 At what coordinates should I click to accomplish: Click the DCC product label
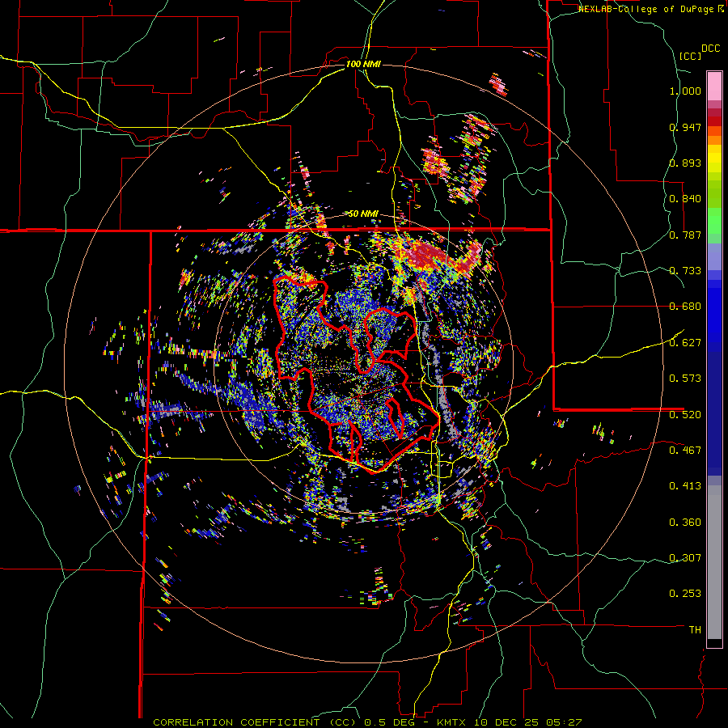tap(710, 49)
